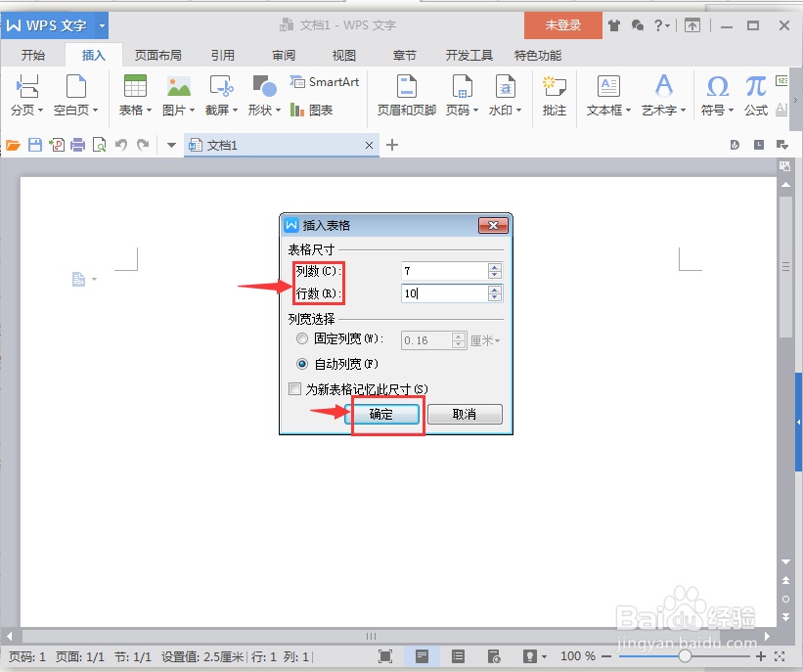Open the 艺术字 dropdown arrow
Screen dimensions: 803x672
(683, 111)
